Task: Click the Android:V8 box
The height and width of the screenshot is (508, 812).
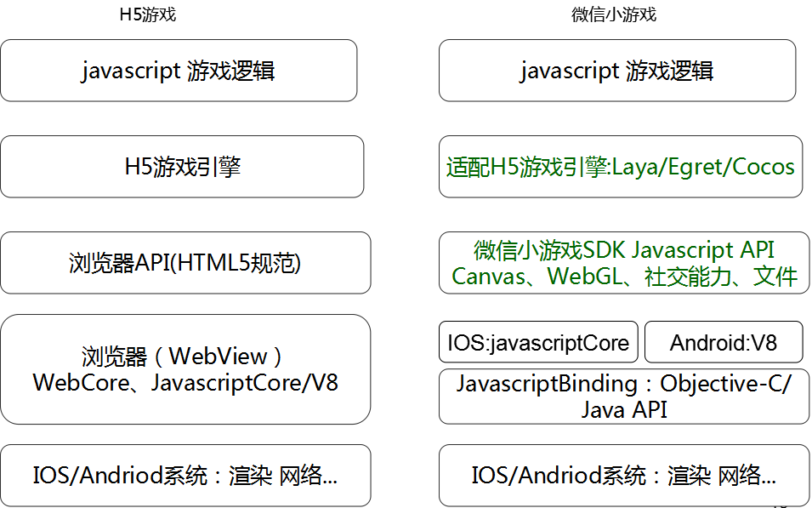Action: pos(724,342)
